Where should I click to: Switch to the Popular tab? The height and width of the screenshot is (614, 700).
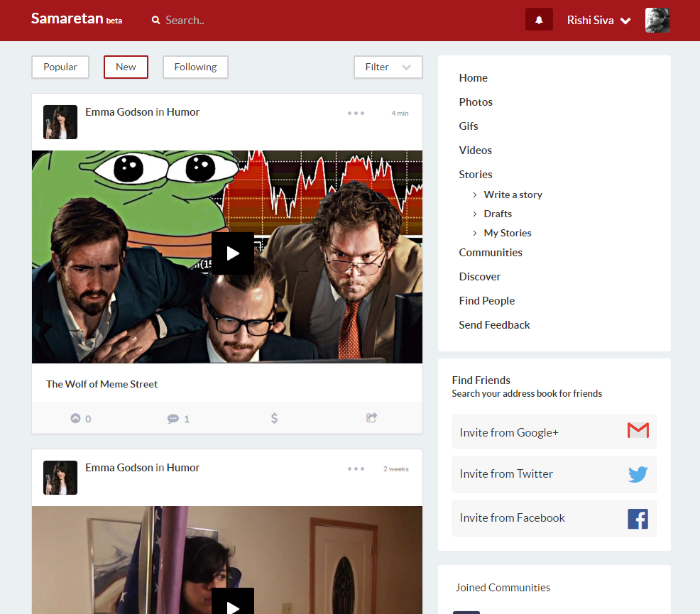(x=60, y=67)
